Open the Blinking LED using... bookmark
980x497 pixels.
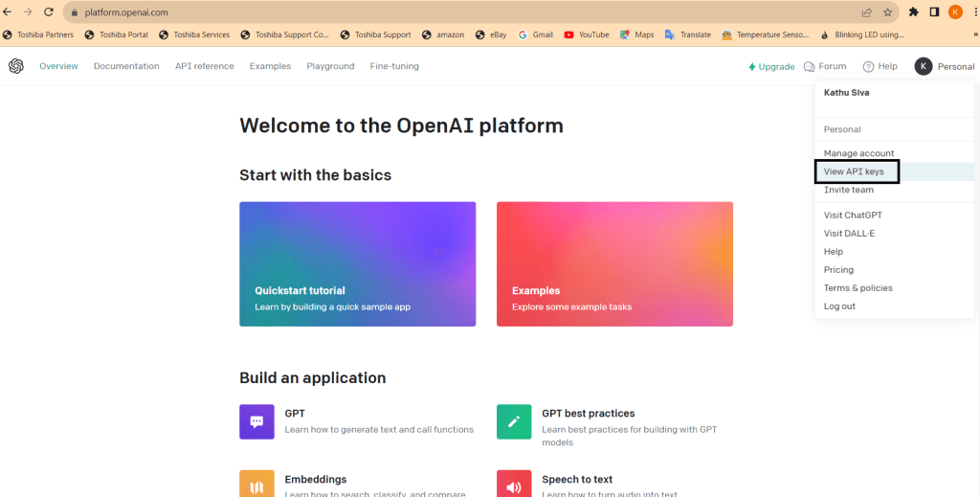862,35
